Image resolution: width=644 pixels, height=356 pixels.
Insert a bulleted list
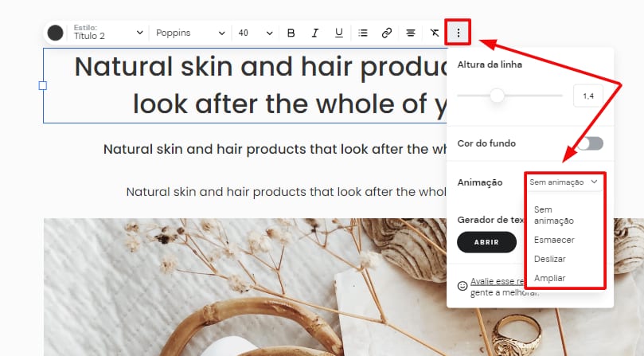pos(363,33)
